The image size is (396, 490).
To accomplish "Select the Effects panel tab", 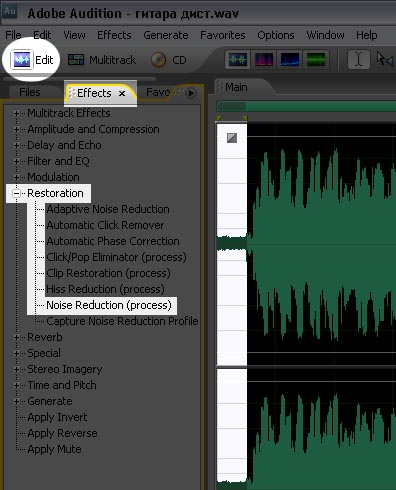I will click(94, 93).
